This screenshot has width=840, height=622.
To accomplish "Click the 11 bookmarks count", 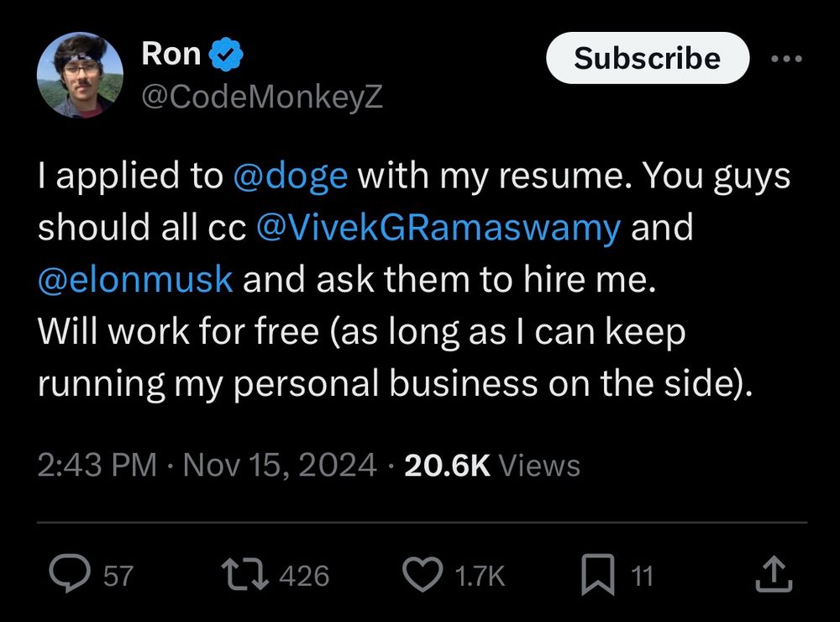I will (642, 576).
